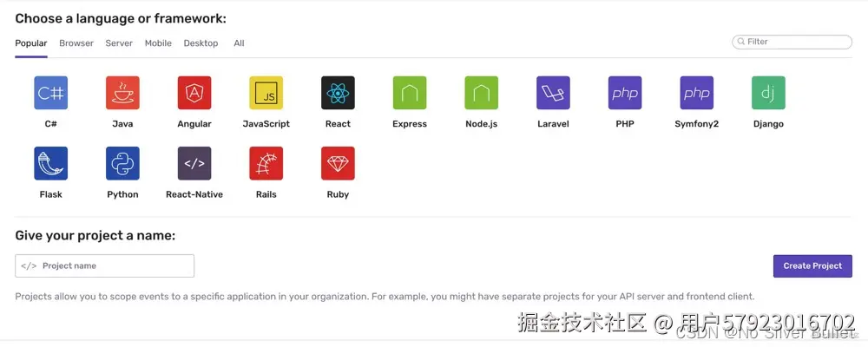Screen dimensions: 868x347
Task: Click the C# label text
Action: pos(51,124)
